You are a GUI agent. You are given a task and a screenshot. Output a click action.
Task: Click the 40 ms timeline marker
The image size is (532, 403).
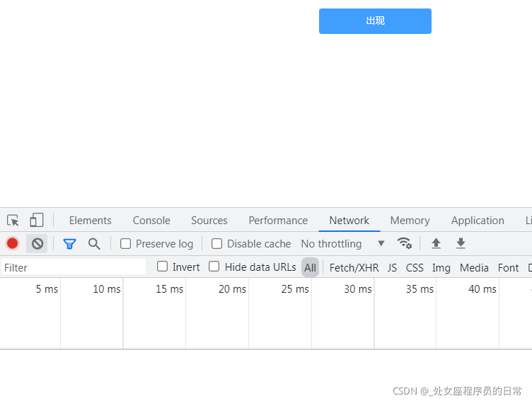pyautogui.click(x=482, y=289)
